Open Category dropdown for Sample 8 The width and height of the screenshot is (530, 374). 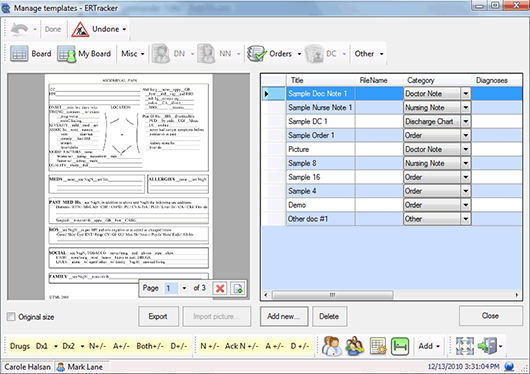coord(466,163)
